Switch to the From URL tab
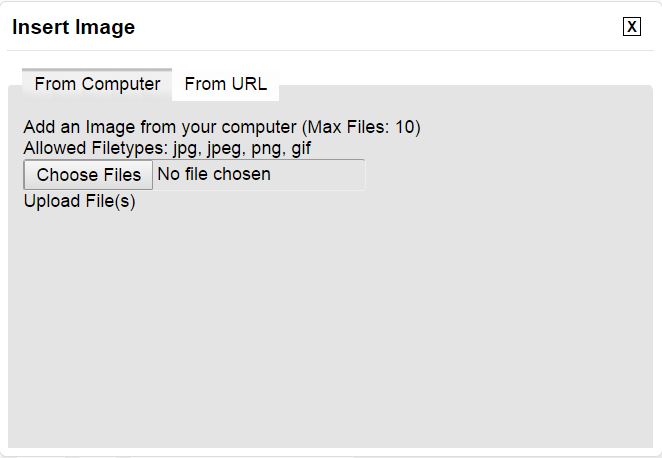 225,84
